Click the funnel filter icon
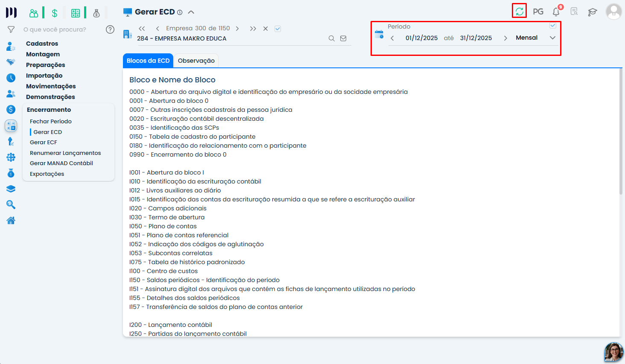Image resolution: width=625 pixels, height=364 pixels. point(12,29)
